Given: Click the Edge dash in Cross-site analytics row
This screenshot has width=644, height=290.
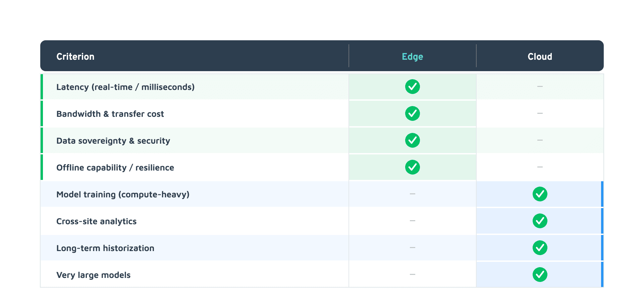Looking at the screenshot, I should tap(413, 221).
